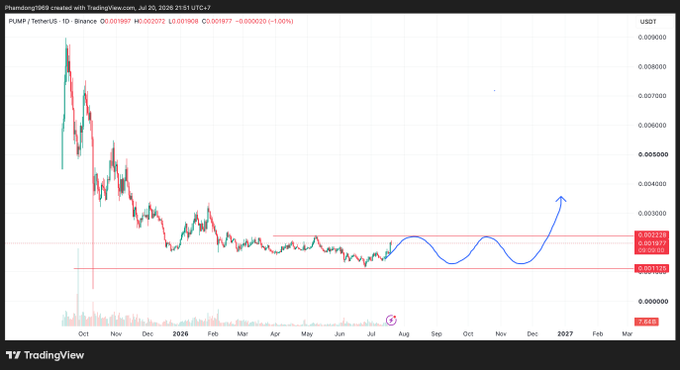Click the 0.001977 current price tag
This screenshot has width=680, height=370.
point(651,243)
